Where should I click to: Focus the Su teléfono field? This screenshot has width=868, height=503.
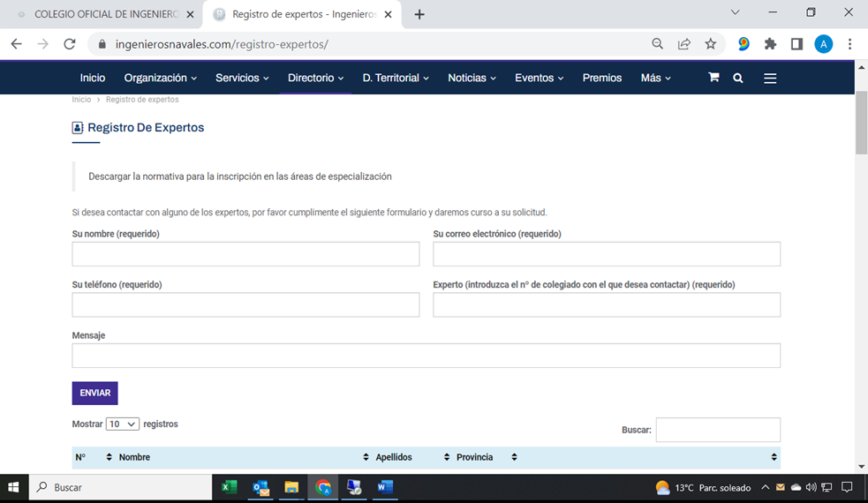tap(245, 305)
